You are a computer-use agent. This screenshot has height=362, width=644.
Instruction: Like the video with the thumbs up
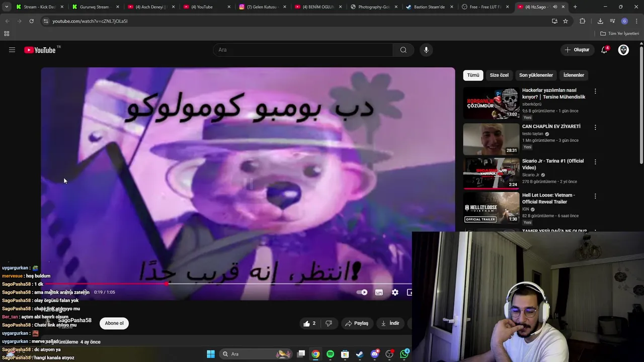click(x=309, y=323)
